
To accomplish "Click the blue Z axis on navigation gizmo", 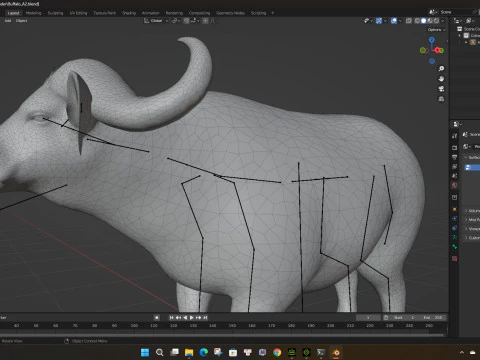I will 432,40.
